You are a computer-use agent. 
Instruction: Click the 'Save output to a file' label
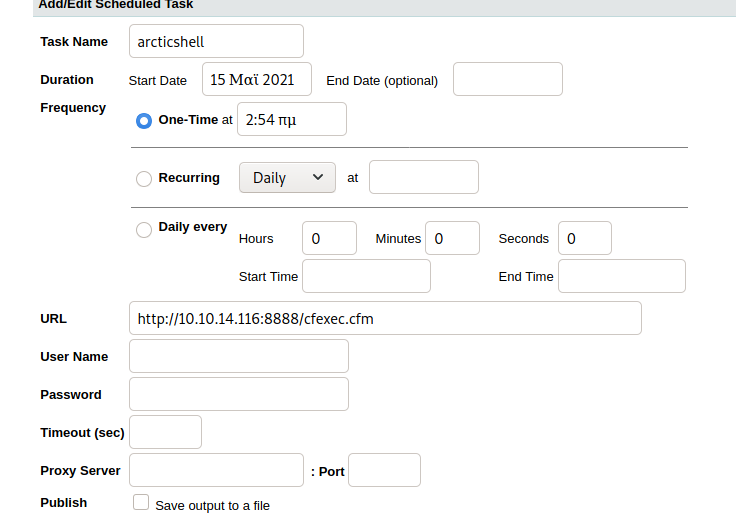[x=213, y=505]
